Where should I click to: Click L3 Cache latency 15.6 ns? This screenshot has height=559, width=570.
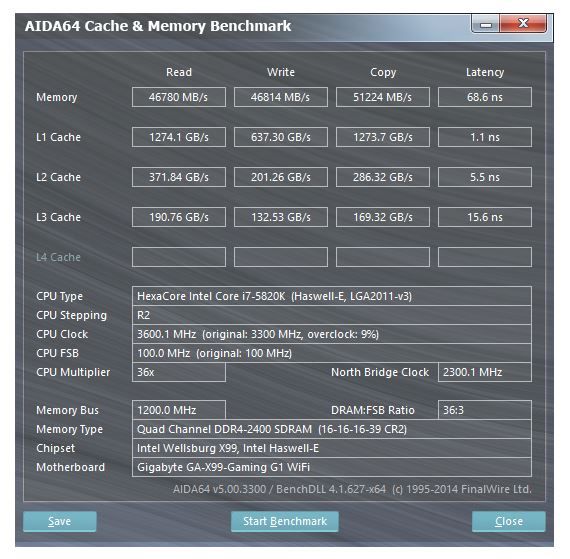point(485,217)
